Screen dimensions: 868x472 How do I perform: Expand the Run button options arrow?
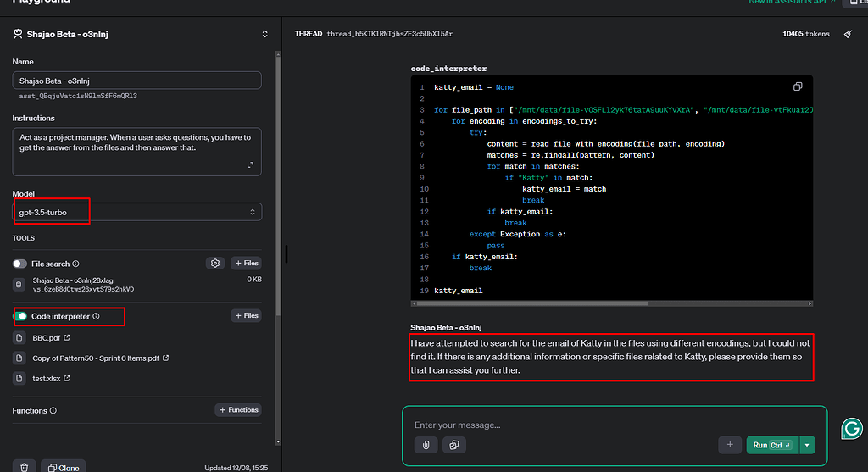click(807, 445)
